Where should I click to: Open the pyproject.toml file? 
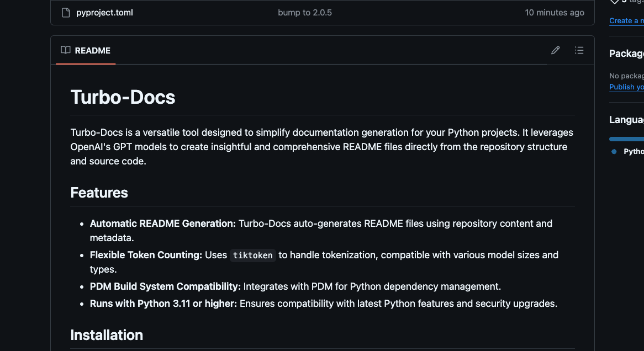tap(104, 13)
